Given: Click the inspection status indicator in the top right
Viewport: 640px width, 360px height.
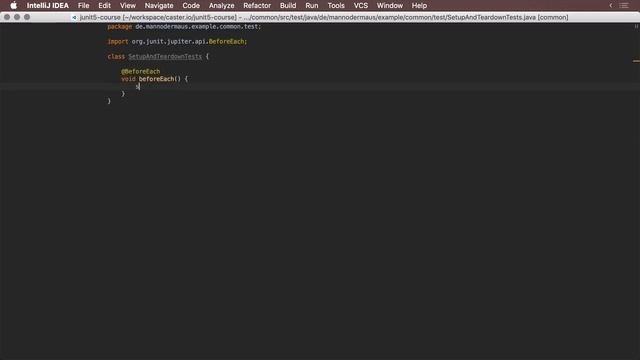Looking at the screenshot, I should coord(636,26).
